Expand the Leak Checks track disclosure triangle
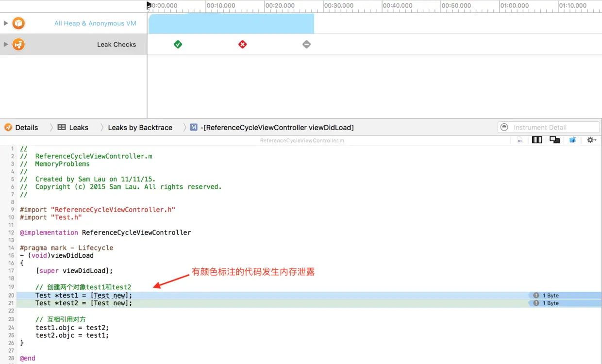602x364 pixels. click(x=6, y=44)
